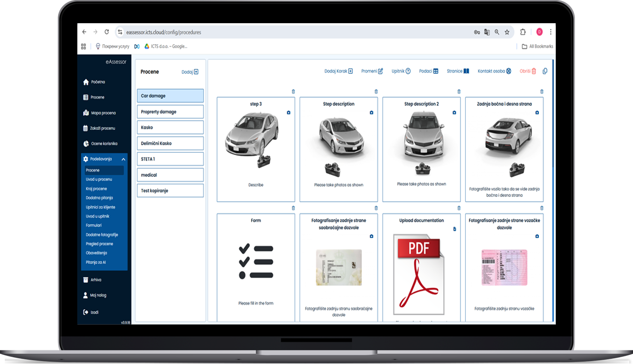Click the trash icon above 'Upload documentation' card

click(459, 208)
